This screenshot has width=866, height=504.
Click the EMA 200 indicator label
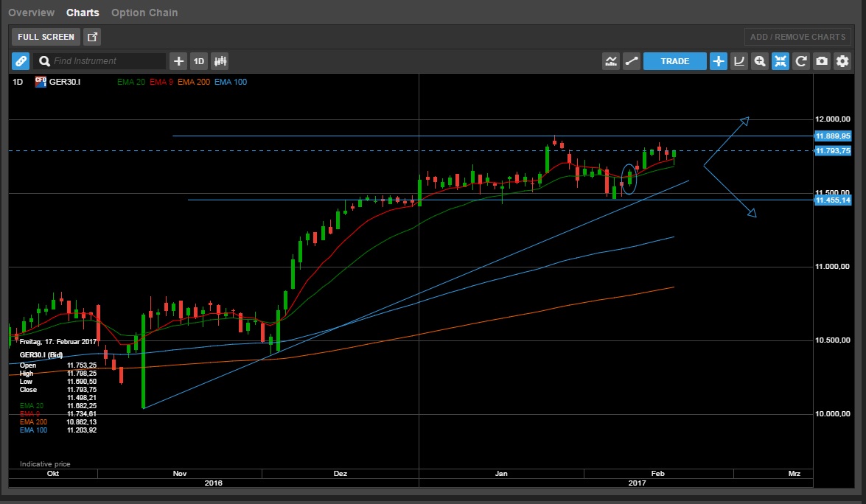[x=193, y=82]
